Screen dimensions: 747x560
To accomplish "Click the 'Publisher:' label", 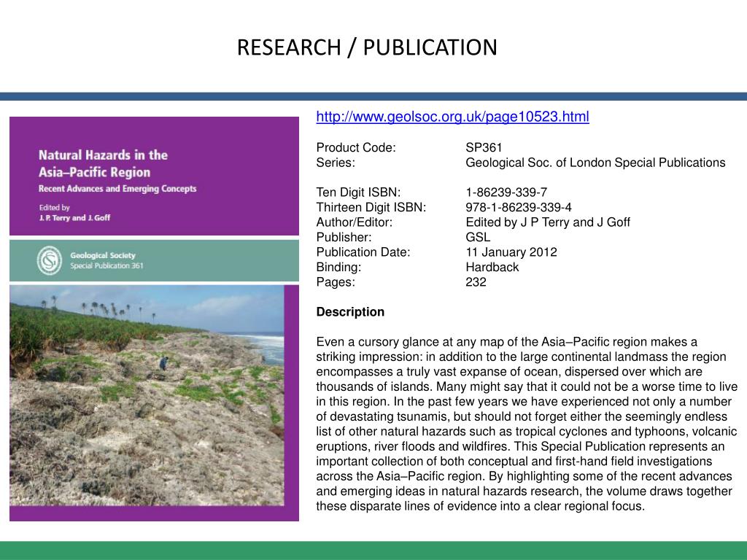I will (x=344, y=237).
